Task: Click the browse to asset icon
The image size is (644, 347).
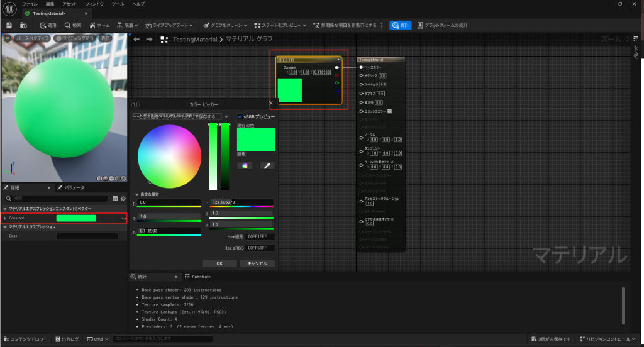Action: point(23,25)
